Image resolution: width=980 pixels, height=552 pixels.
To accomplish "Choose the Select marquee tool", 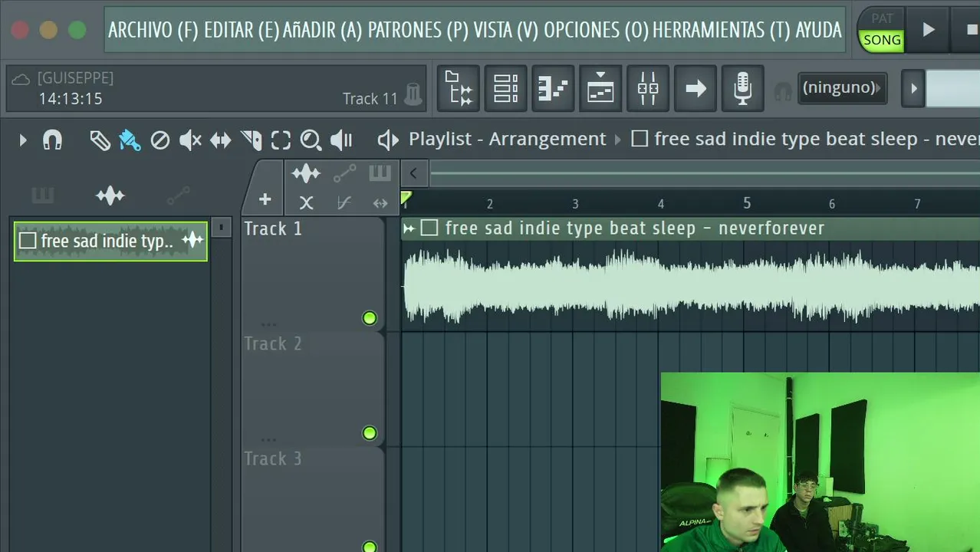I will [281, 140].
